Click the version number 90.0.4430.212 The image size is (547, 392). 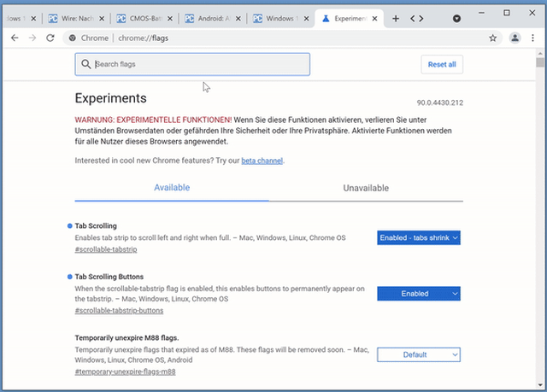click(440, 102)
